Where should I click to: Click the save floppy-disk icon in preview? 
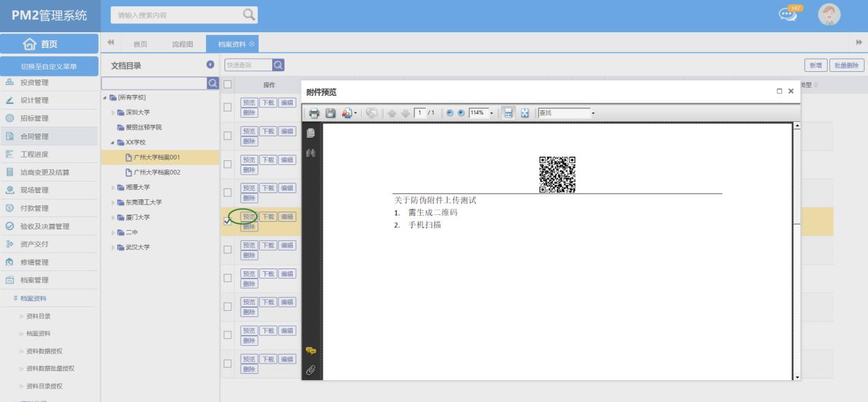pyautogui.click(x=330, y=113)
